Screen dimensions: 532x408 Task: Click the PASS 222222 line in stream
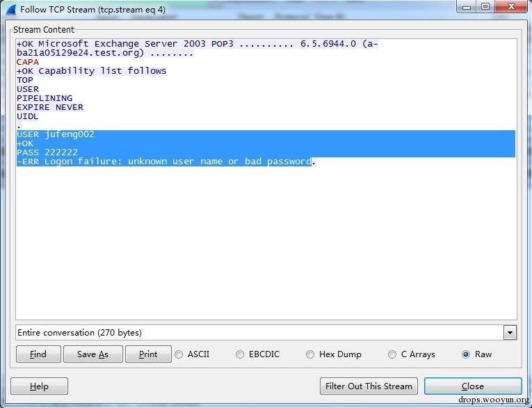[47, 152]
